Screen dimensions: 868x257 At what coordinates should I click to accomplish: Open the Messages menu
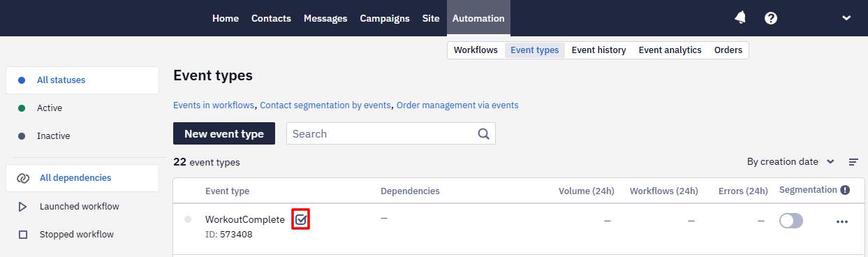pyautogui.click(x=325, y=18)
